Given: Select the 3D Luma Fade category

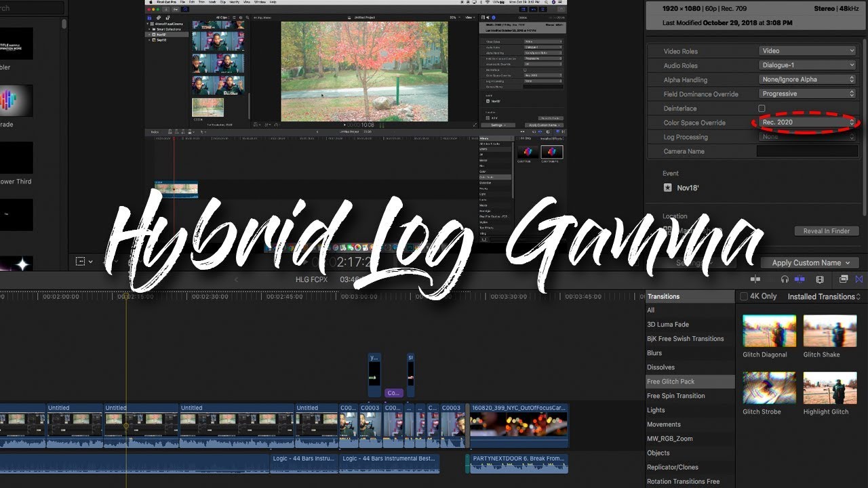Looking at the screenshot, I should point(690,325).
